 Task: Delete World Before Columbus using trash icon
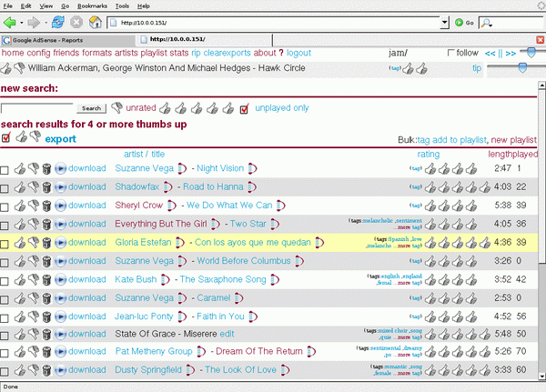46,261
